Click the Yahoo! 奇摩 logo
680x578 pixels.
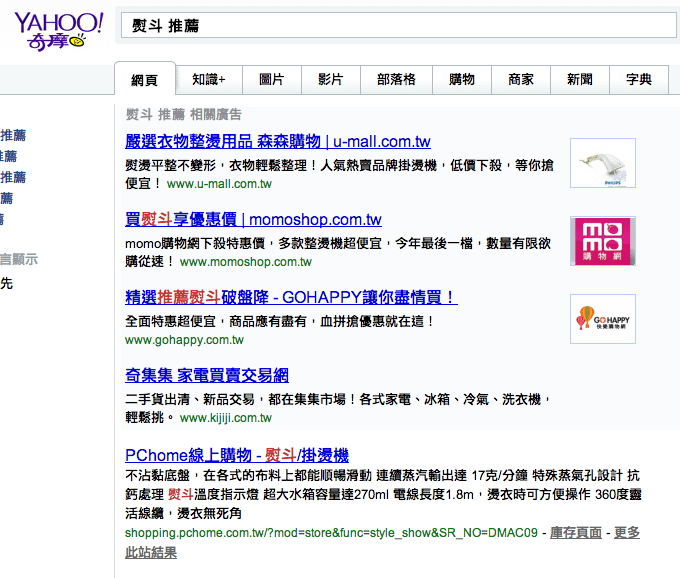(x=59, y=31)
